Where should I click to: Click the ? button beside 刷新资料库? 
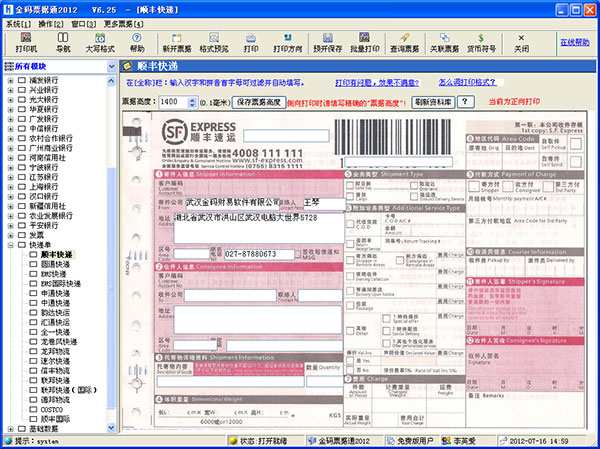[466, 102]
